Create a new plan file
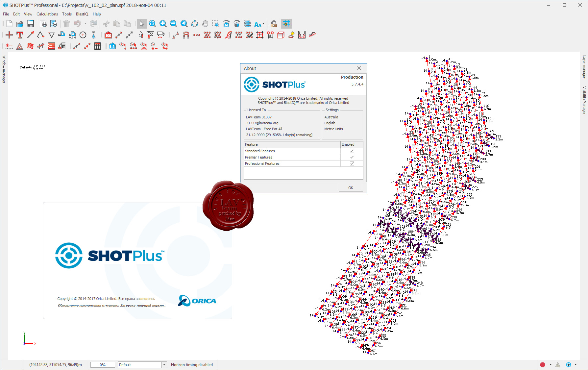 pos(9,24)
